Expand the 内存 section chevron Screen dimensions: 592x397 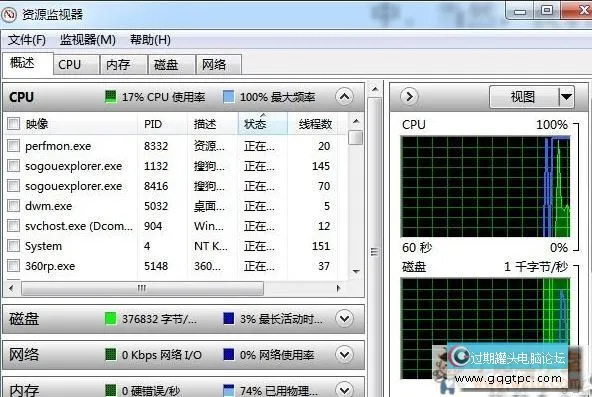(x=344, y=389)
